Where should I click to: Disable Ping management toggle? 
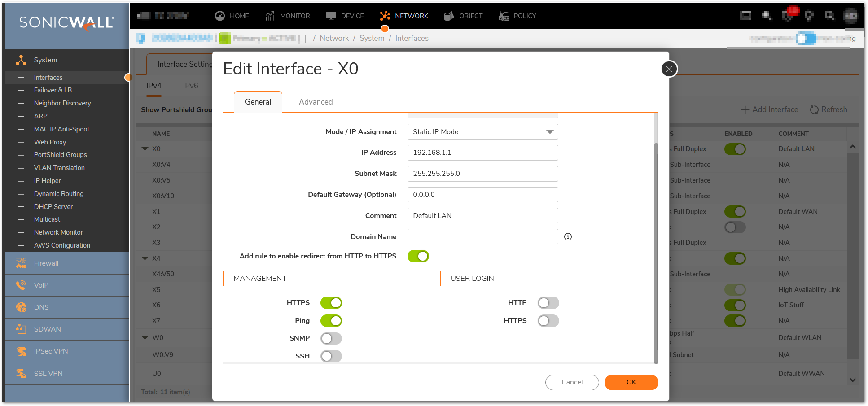pyautogui.click(x=331, y=321)
